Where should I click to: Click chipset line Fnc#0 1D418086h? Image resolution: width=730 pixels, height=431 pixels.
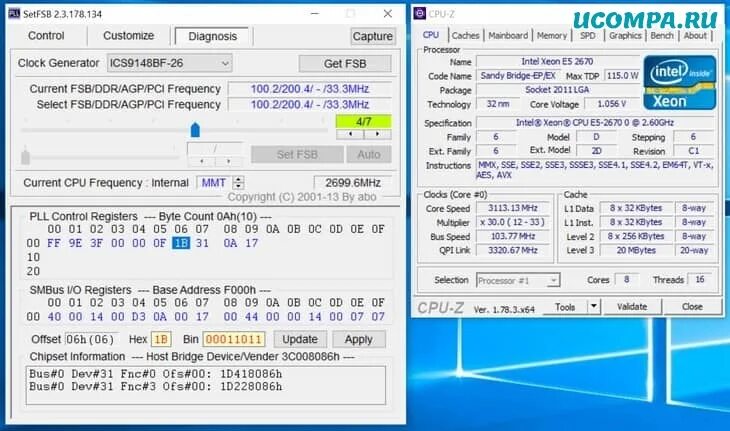(155, 374)
